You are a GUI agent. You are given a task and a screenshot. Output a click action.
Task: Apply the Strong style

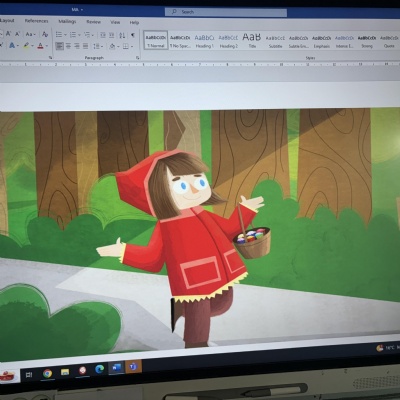coord(367,42)
